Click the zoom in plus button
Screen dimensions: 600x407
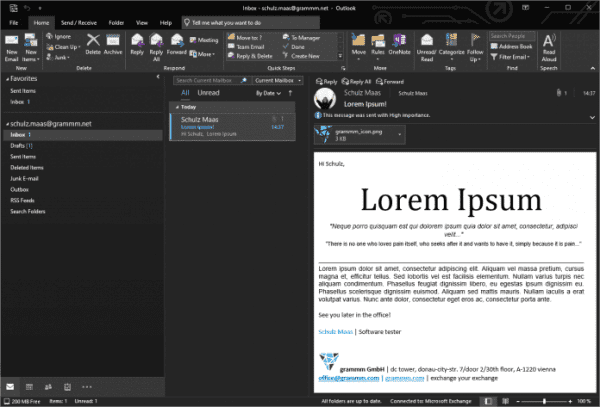(x=571, y=401)
